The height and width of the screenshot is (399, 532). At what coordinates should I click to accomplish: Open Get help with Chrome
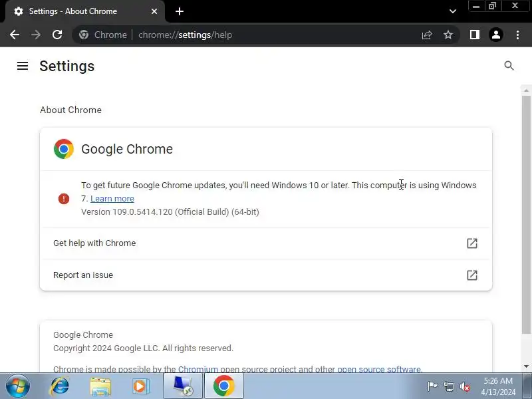click(265, 243)
